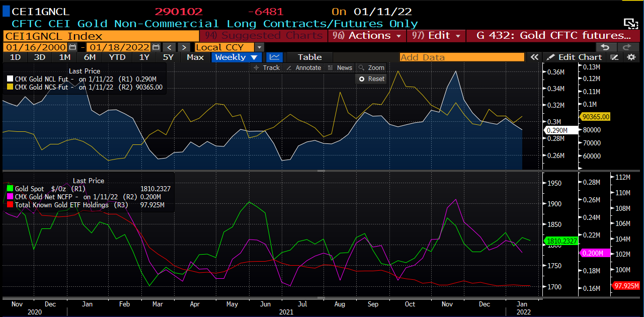The width and height of the screenshot is (644, 317).
Task: Toggle the Zoom mode on chart
Action: 371,68
